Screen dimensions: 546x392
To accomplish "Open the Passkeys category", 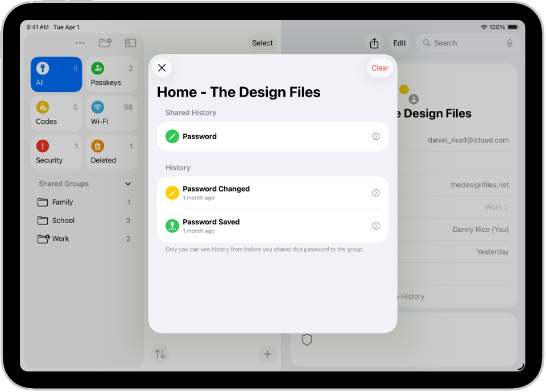I will tap(111, 74).
